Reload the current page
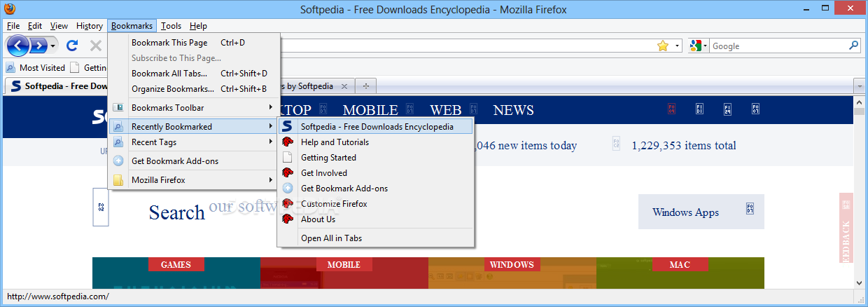This screenshot has width=868, height=307. (72, 46)
